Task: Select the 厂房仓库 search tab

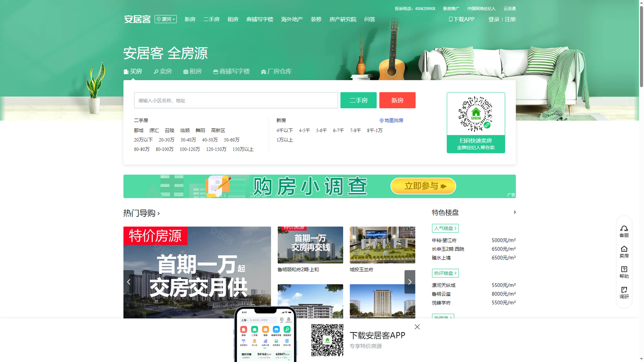Action: pos(276,72)
